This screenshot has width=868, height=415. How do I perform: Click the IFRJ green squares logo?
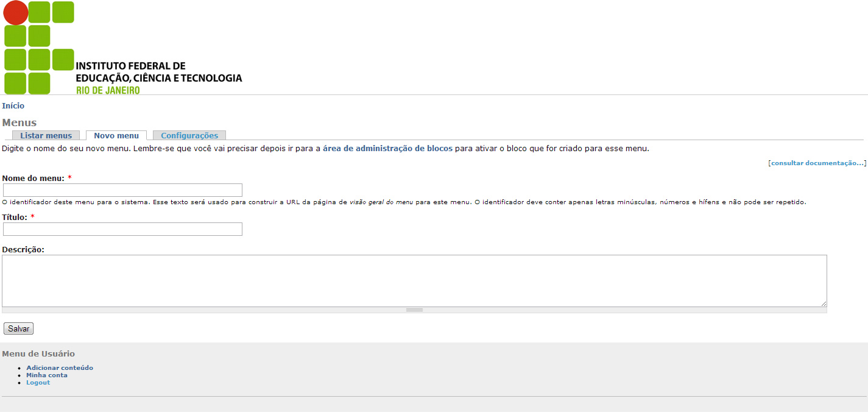[x=38, y=48]
